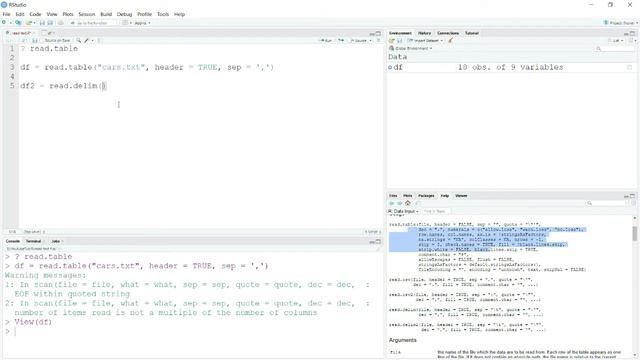
Task: Select the Terminal tab
Action: tap(33, 241)
